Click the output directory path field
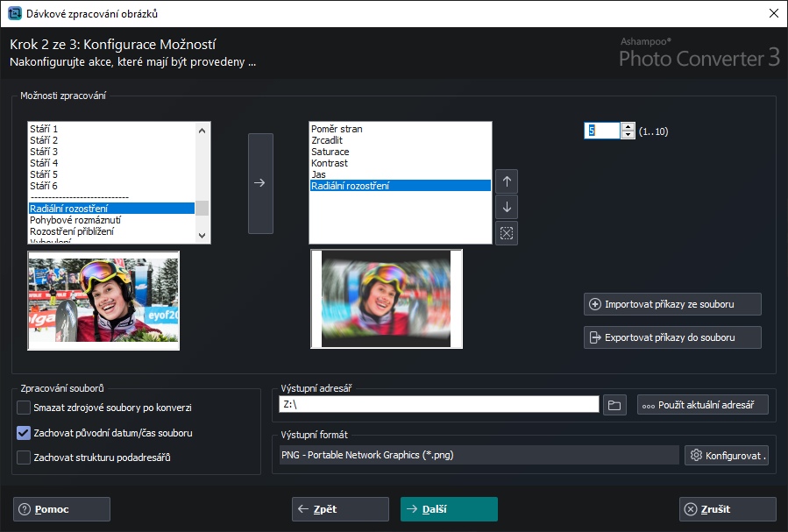Screen dimensions: 788x532 tap(438, 405)
